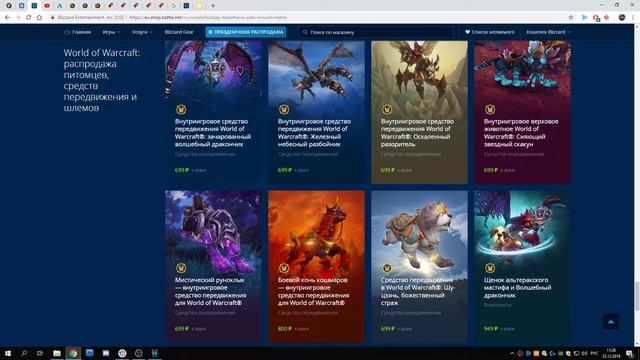This screenshot has height=360, width=640.
Task: Open the Главная home link
Action: [78, 32]
